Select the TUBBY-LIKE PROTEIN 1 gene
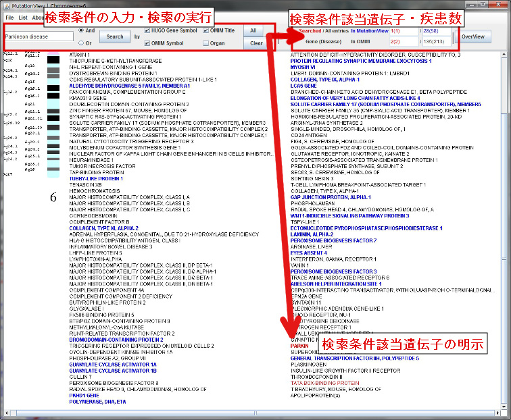This screenshot has height=420, width=511. tap(94, 178)
